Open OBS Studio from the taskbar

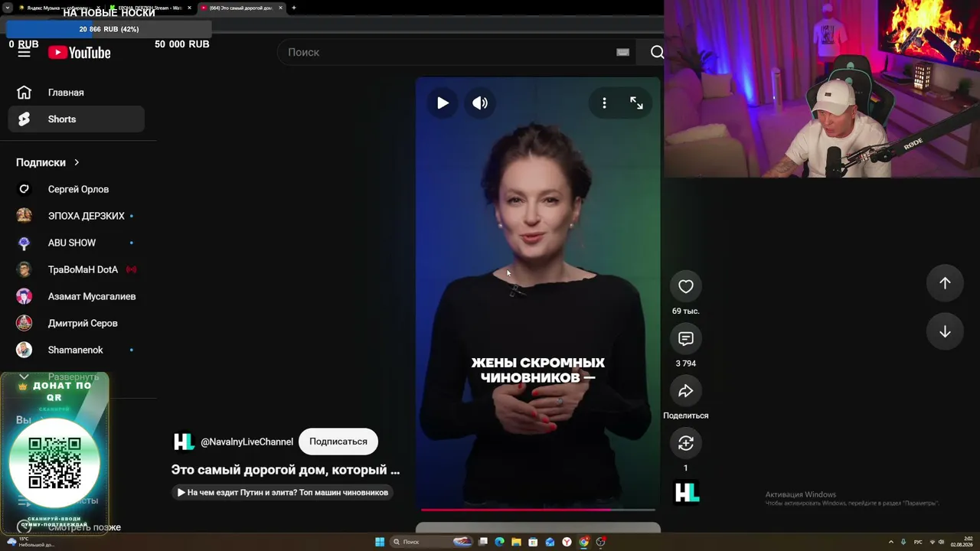601,542
